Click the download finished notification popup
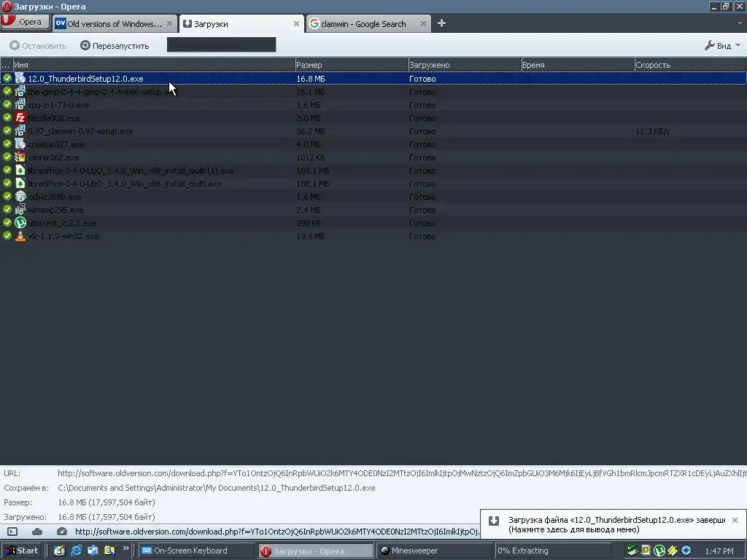Screen dimensions: 747x560 click(613, 524)
